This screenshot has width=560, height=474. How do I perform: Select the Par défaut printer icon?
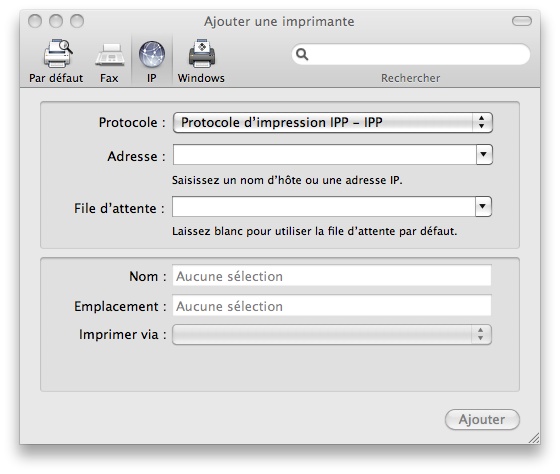pyautogui.click(x=58, y=54)
